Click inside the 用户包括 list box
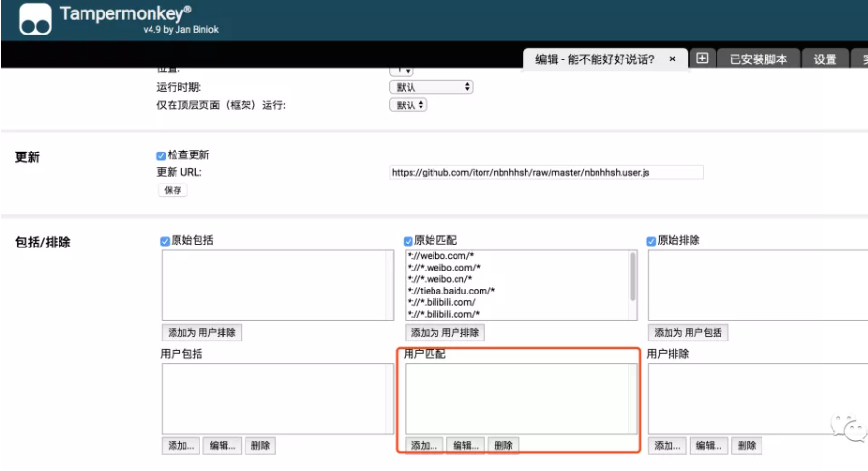The width and height of the screenshot is (868, 471). click(x=278, y=398)
